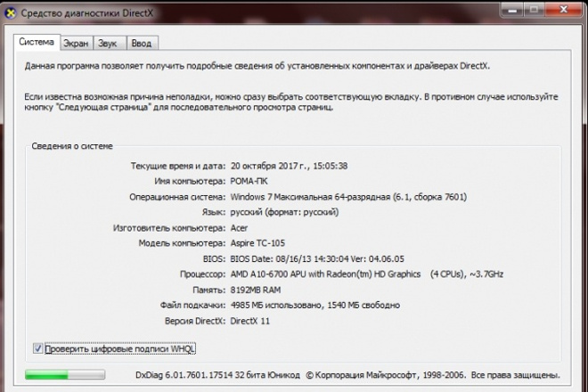This screenshot has height=392, width=588.
Task: Click the BIOS Date value text
Action: 317,259
